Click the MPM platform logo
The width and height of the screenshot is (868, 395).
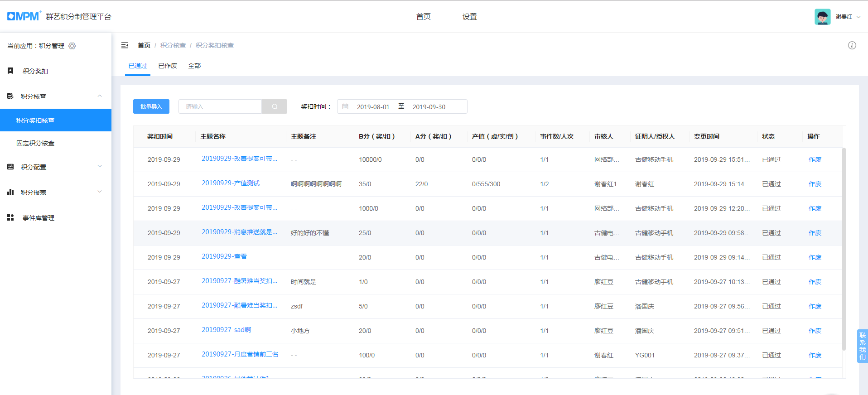coord(24,16)
